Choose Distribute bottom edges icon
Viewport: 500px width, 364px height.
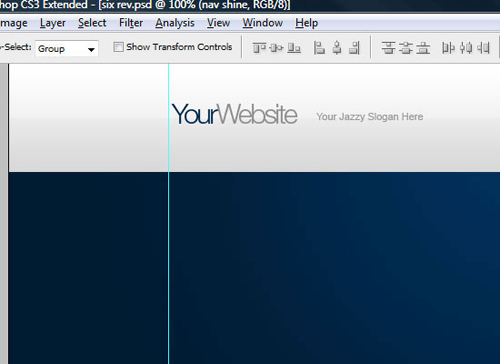(x=423, y=48)
